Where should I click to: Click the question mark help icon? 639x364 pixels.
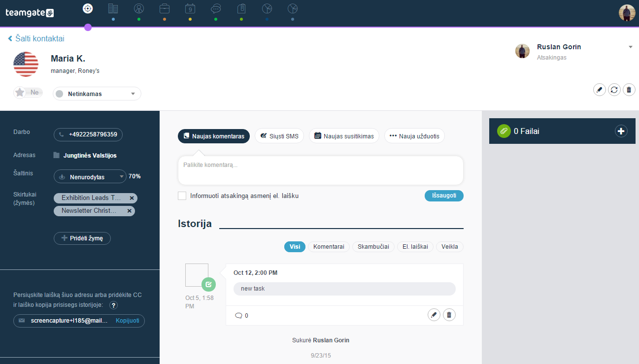pyautogui.click(x=113, y=305)
